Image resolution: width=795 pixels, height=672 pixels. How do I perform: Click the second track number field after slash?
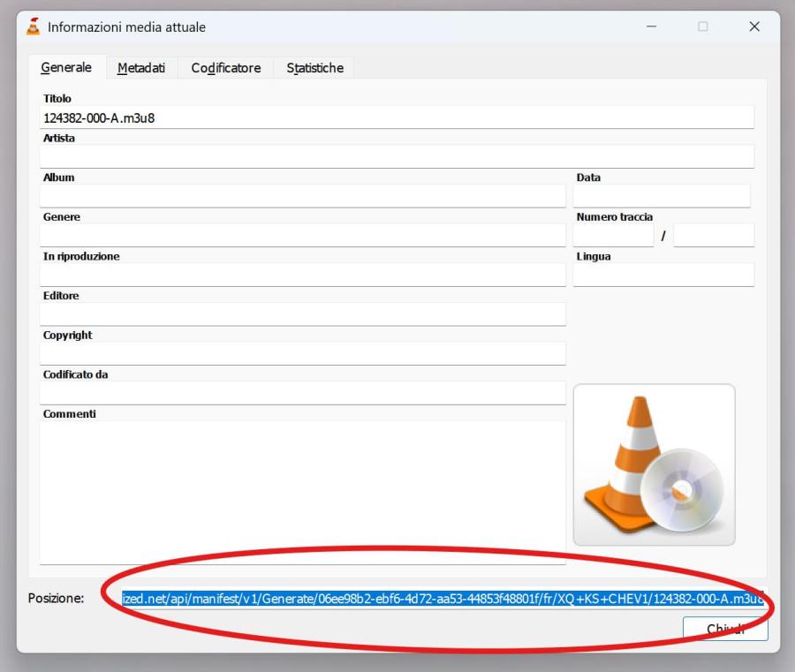(713, 236)
